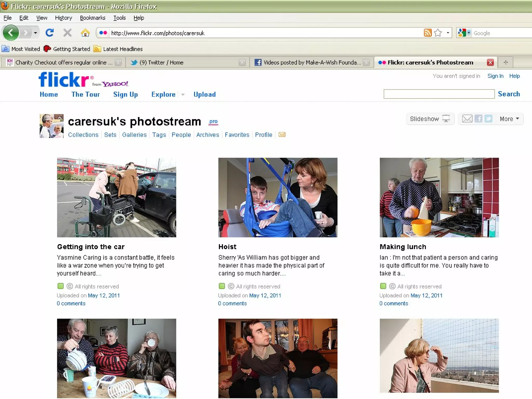Bookmark this page with the star icon
This screenshot has height=399, width=532.
coord(438,33)
